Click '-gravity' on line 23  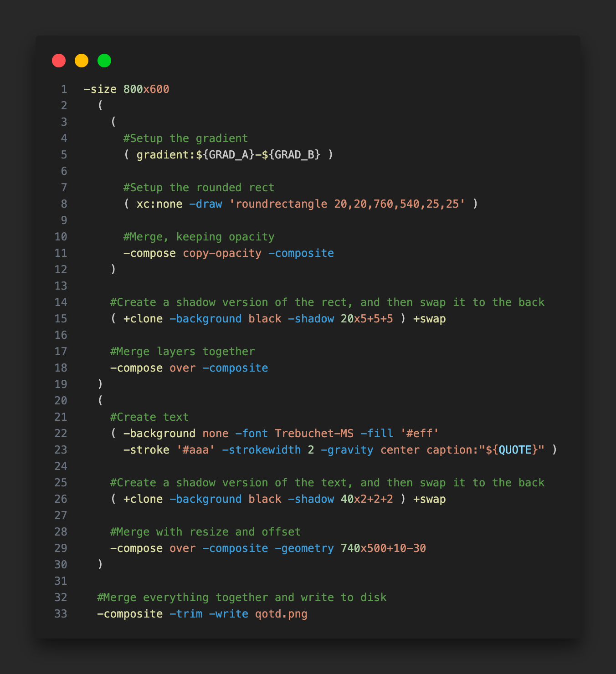tap(347, 450)
